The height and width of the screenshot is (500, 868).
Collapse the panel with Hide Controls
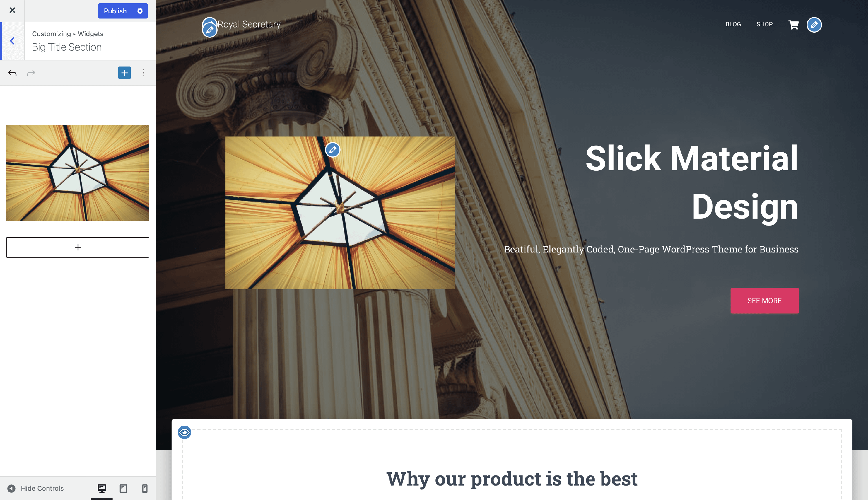35,488
